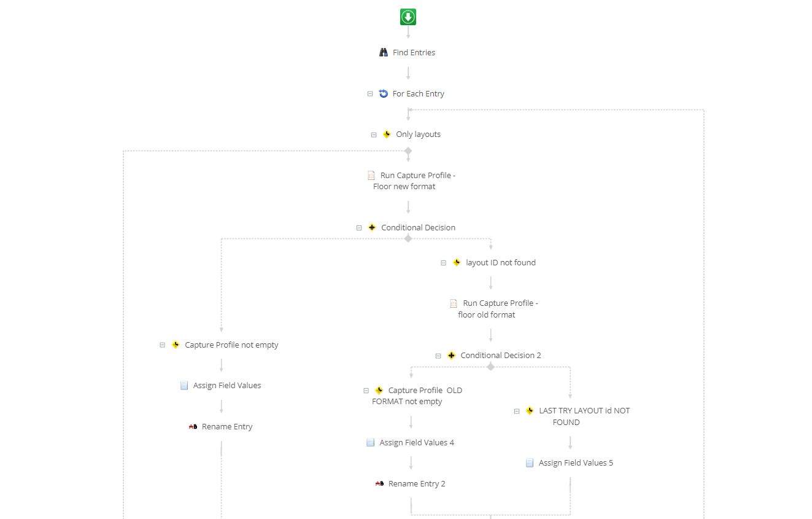Click the Rename Entry icon

(x=193, y=426)
